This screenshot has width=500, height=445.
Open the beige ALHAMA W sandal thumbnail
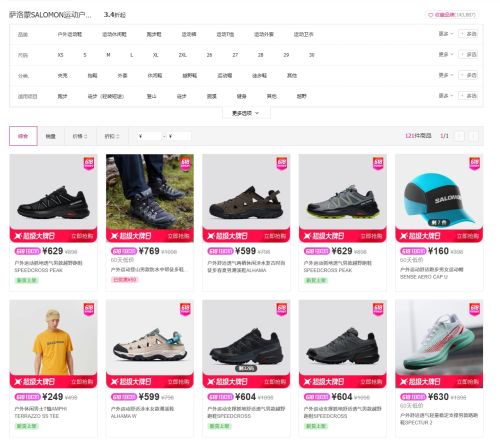click(x=150, y=338)
